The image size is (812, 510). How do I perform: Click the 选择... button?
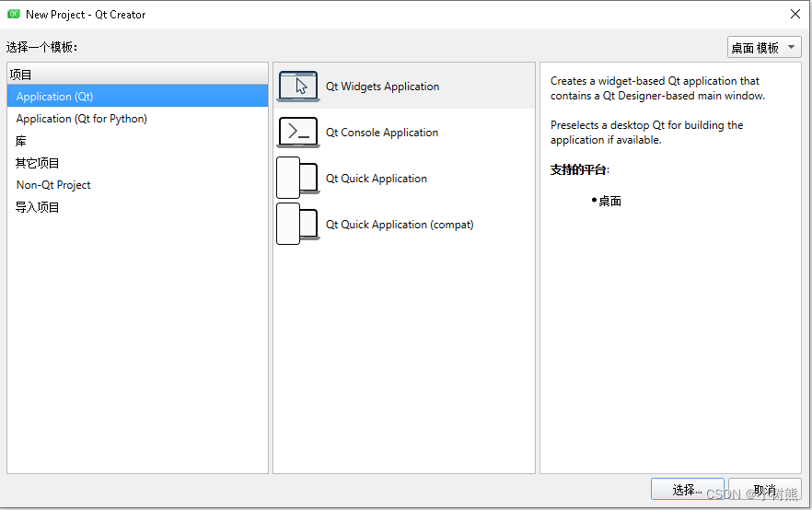[x=687, y=490]
